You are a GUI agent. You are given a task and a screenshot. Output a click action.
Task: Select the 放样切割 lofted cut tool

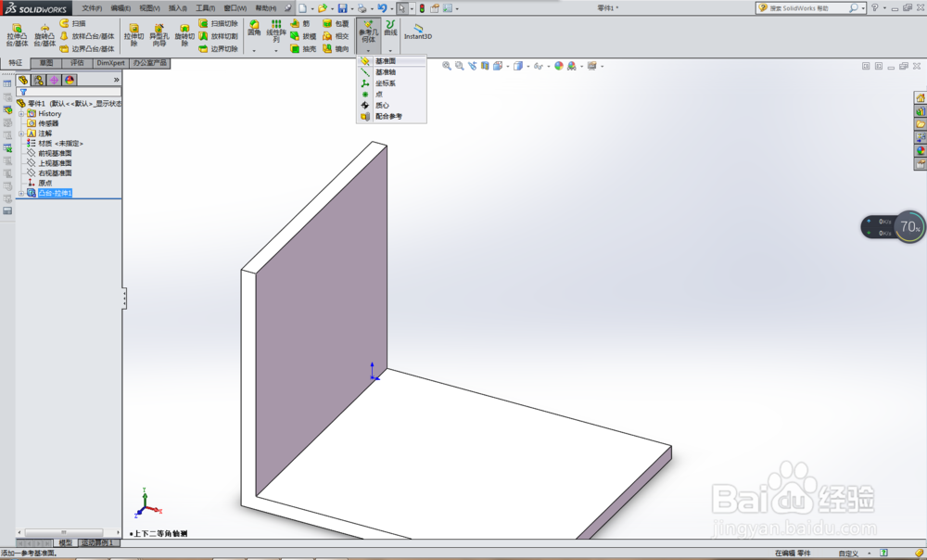218,36
